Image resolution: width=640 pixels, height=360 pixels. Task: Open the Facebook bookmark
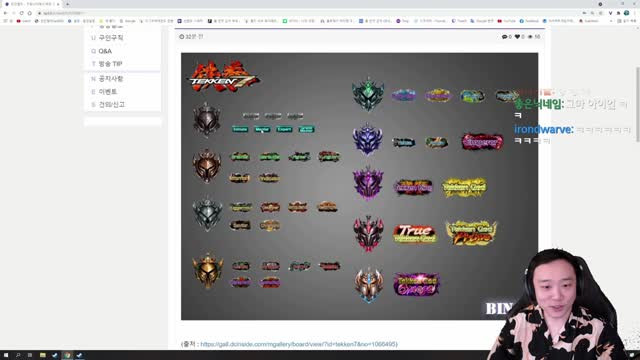click(x=529, y=21)
